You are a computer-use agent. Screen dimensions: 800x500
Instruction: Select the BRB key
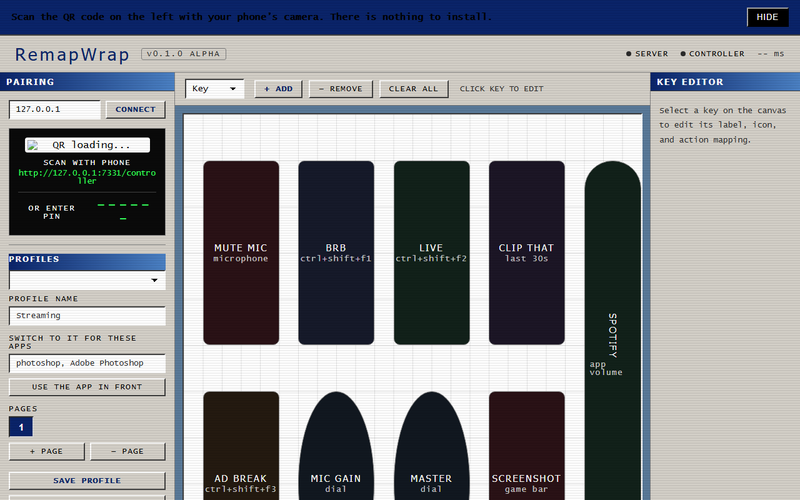pos(336,253)
